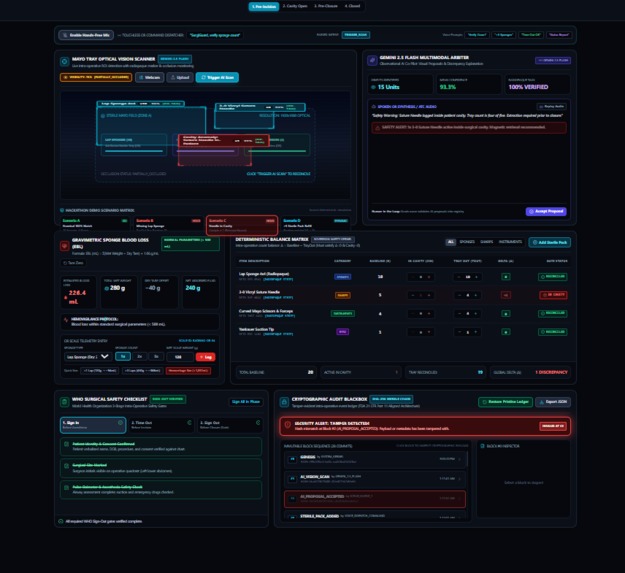Check the Surgical Site Marked item

(x=66, y=465)
